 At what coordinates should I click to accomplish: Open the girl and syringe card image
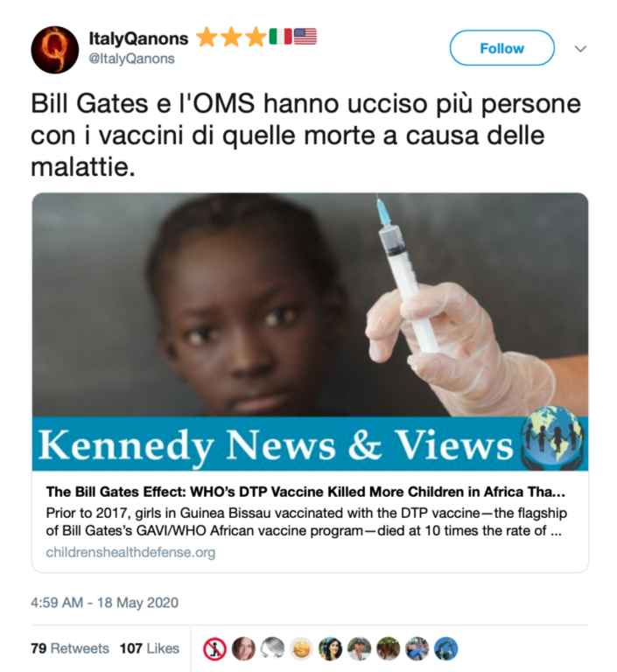(x=310, y=304)
